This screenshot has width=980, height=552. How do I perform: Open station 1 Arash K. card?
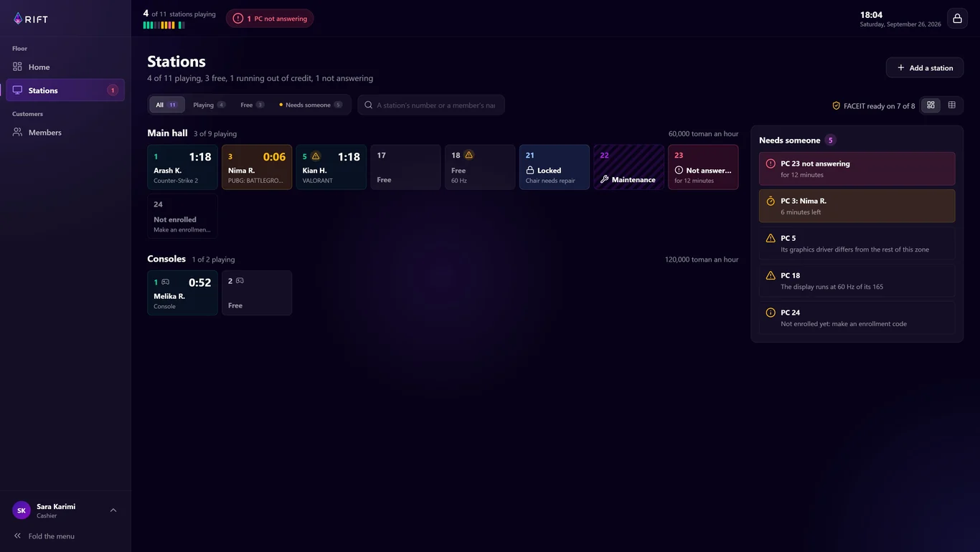[182, 167]
